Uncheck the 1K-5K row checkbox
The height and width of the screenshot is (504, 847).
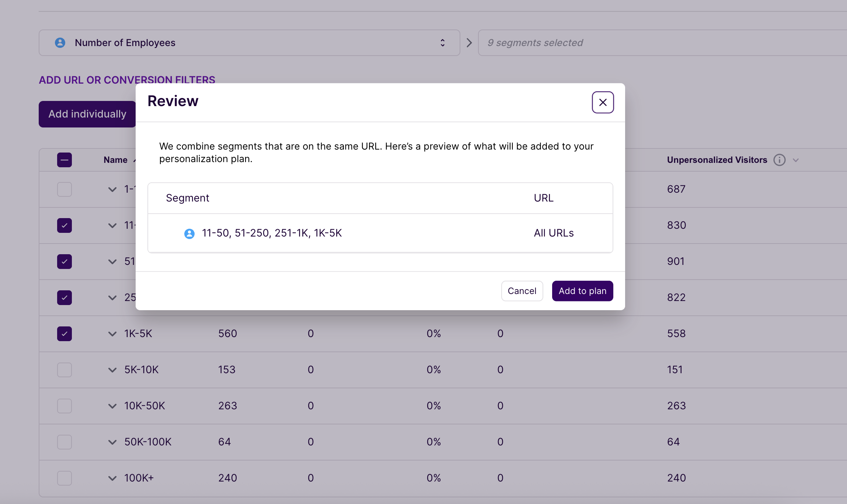[x=65, y=334]
